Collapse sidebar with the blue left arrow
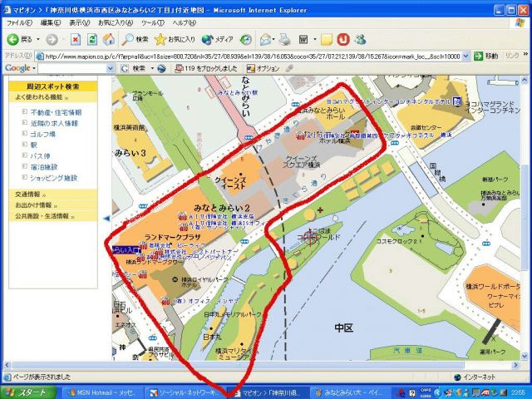This screenshot has height=399, width=532. click(107, 219)
